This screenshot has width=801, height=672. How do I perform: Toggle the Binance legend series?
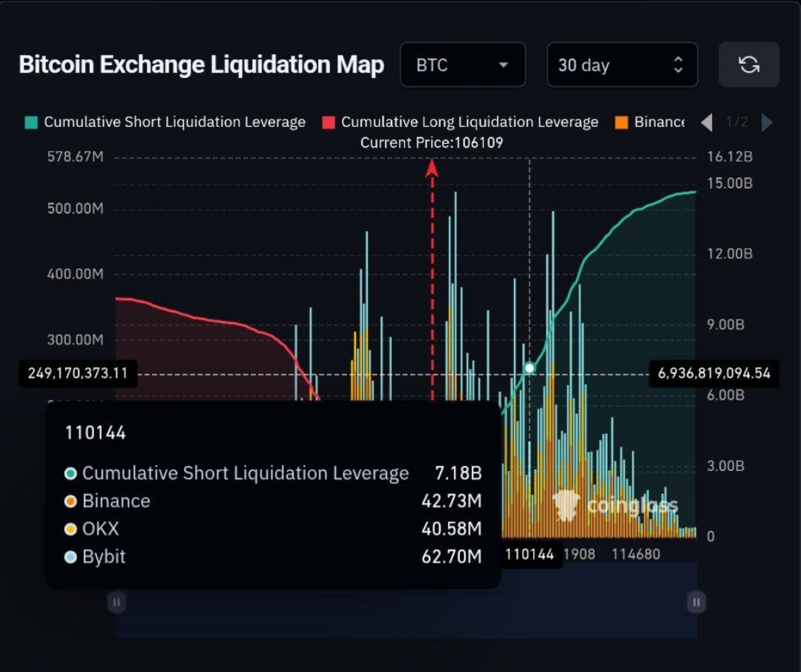tap(650, 122)
